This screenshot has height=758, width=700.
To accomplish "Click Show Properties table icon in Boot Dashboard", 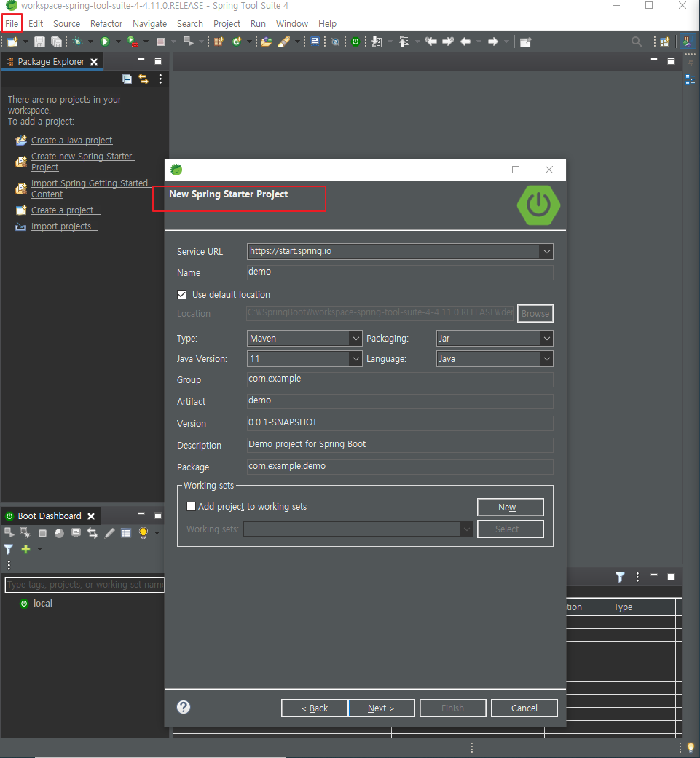I will (x=126, y=533).
